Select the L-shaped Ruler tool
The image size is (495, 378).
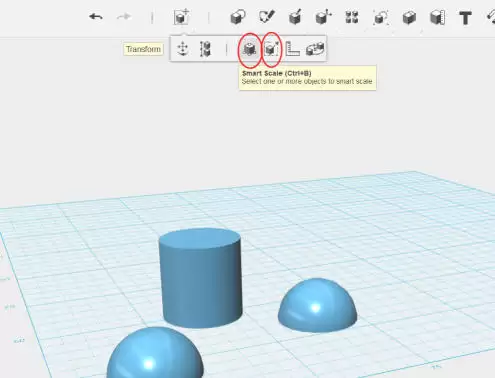tap(293, 49)
